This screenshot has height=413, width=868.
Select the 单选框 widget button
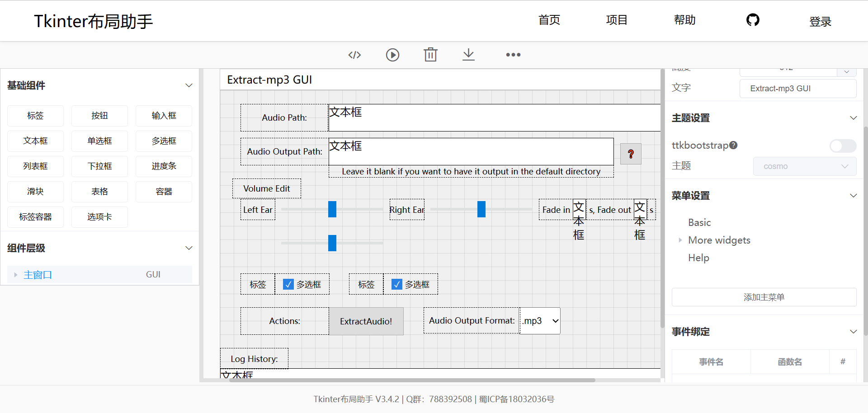point(99,141)
